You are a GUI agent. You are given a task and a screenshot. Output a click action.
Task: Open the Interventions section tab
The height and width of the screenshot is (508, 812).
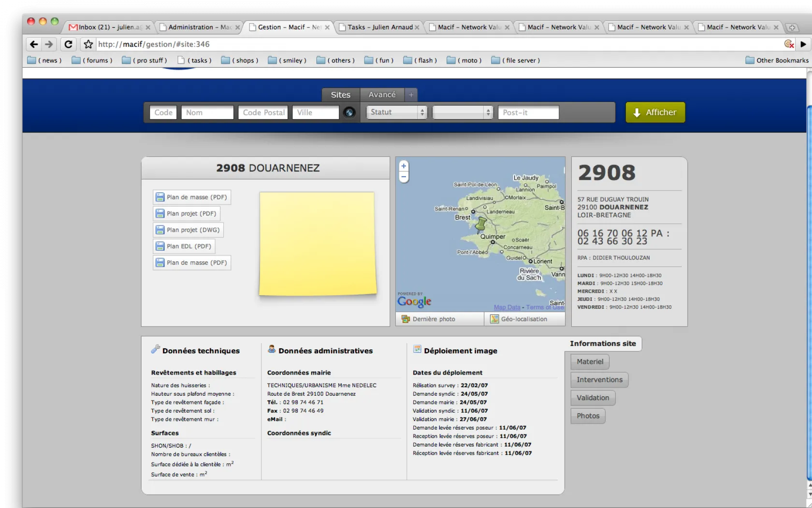point(599,380)
